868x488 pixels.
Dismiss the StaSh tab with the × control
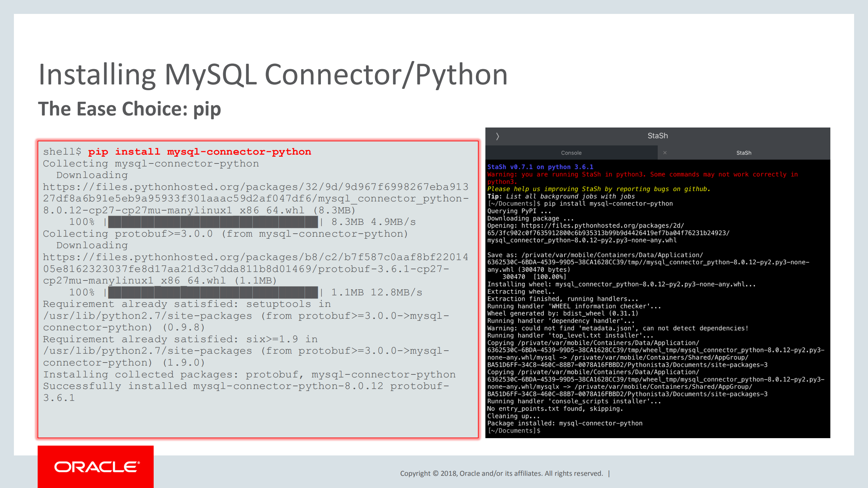click(665, 153)
